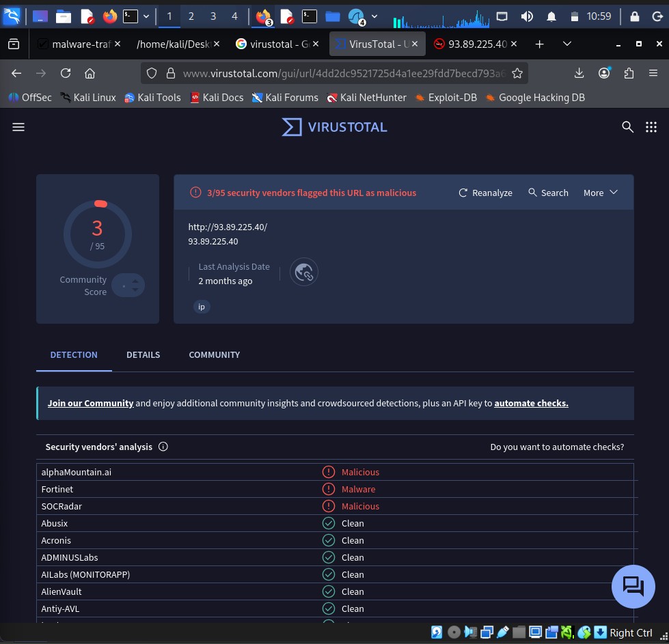This screenshot has height=644, width=669.
Task: Open the file manager panel launcher
Action: pos(63,16)
